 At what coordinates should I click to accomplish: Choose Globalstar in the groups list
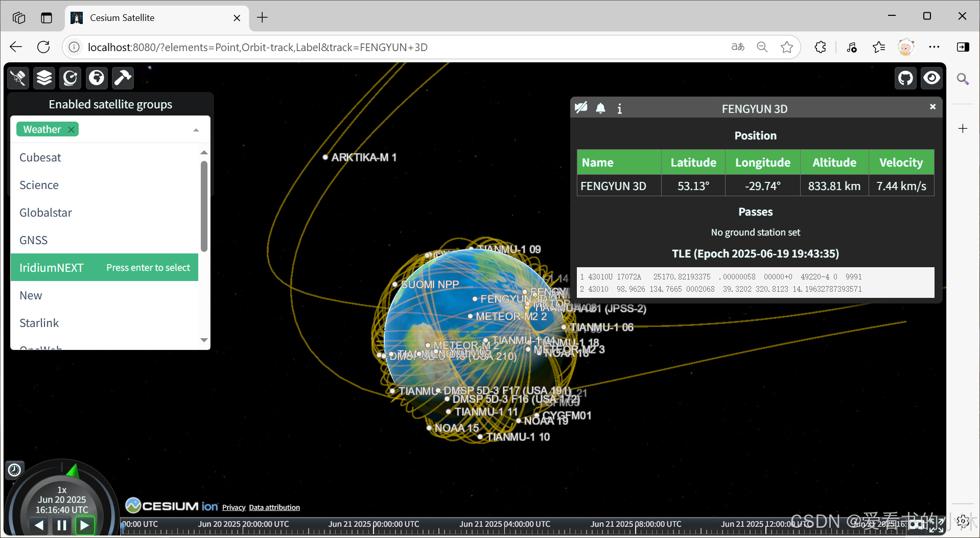click(x=104, y=213)
